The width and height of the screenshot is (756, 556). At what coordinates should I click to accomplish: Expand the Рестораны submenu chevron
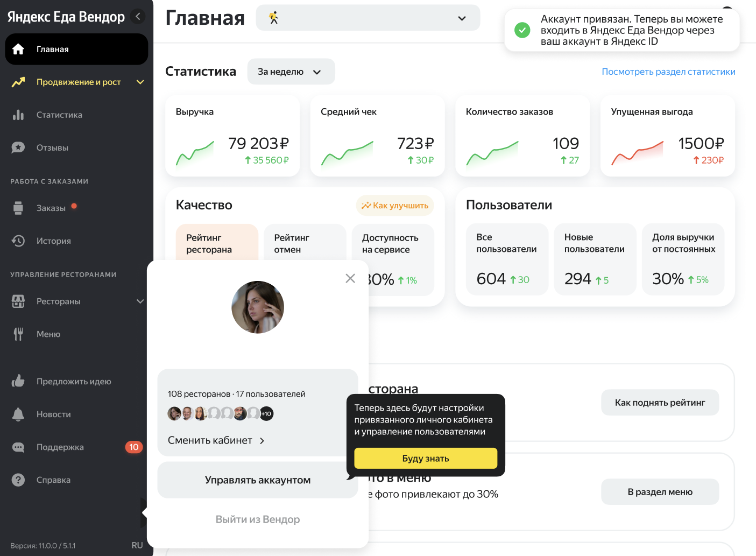tap(140, 301)
